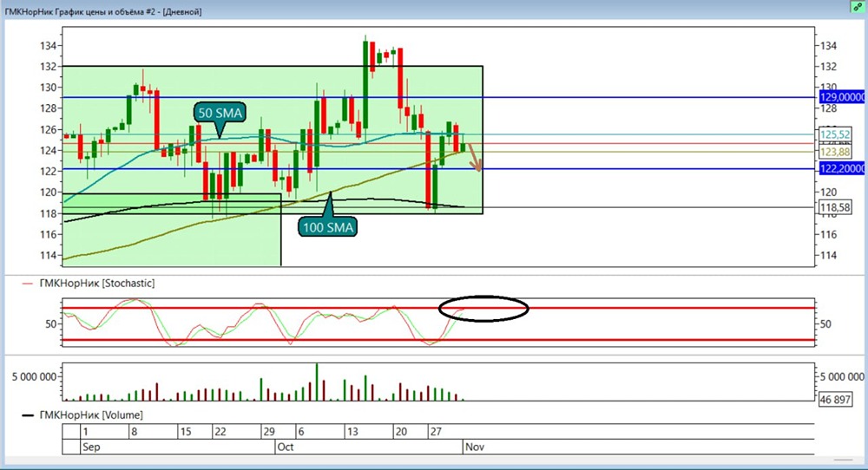868x470 pixels.
Task: Click the 116 label on right price axis
Action: (828, 234)
